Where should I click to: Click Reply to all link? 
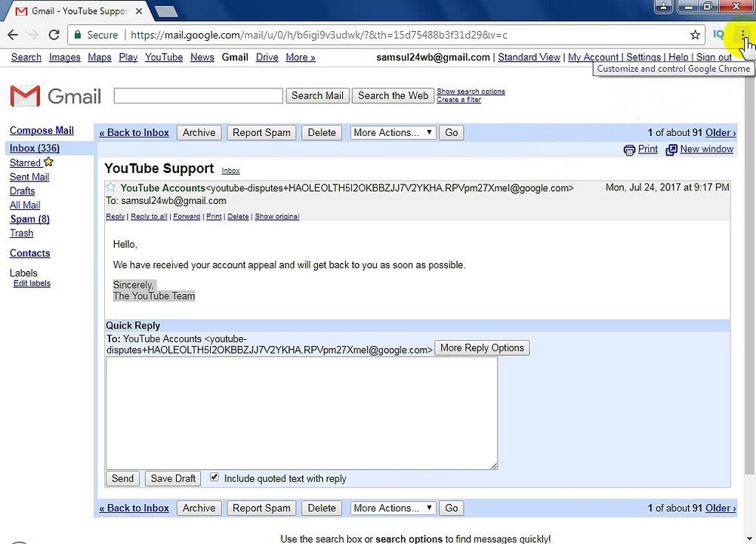pyautogui.click(x=149, y=217)
